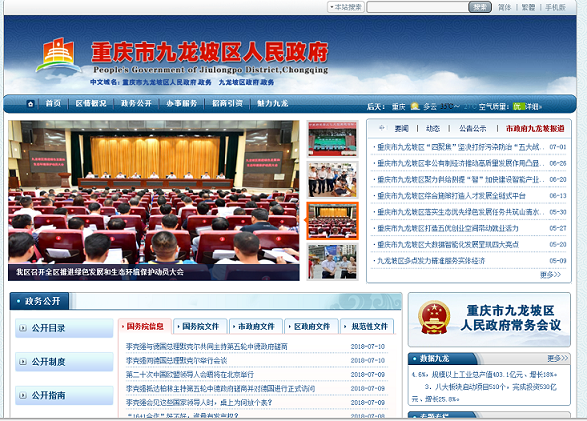This screenshot has width=587, height=421.
Task: Open the 公开制度 side button
Action: [x=64, y=362]
